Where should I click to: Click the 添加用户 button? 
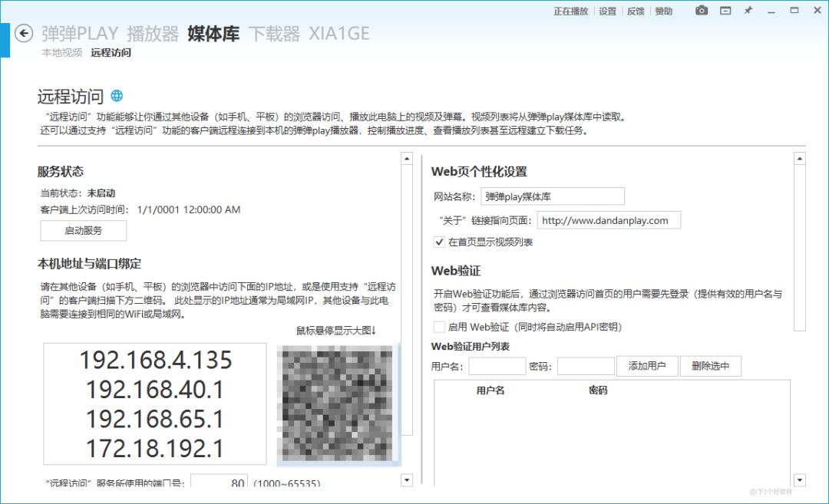[647, 365]
